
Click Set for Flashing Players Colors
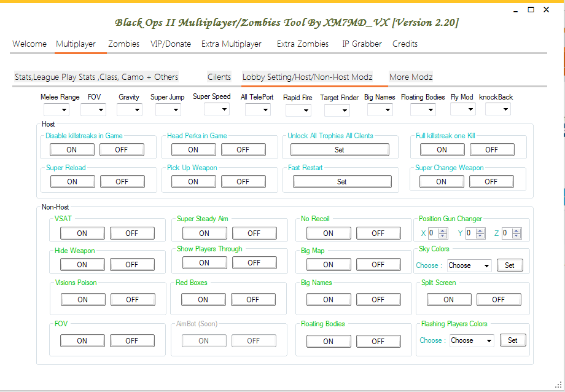[x=513, y=340]
